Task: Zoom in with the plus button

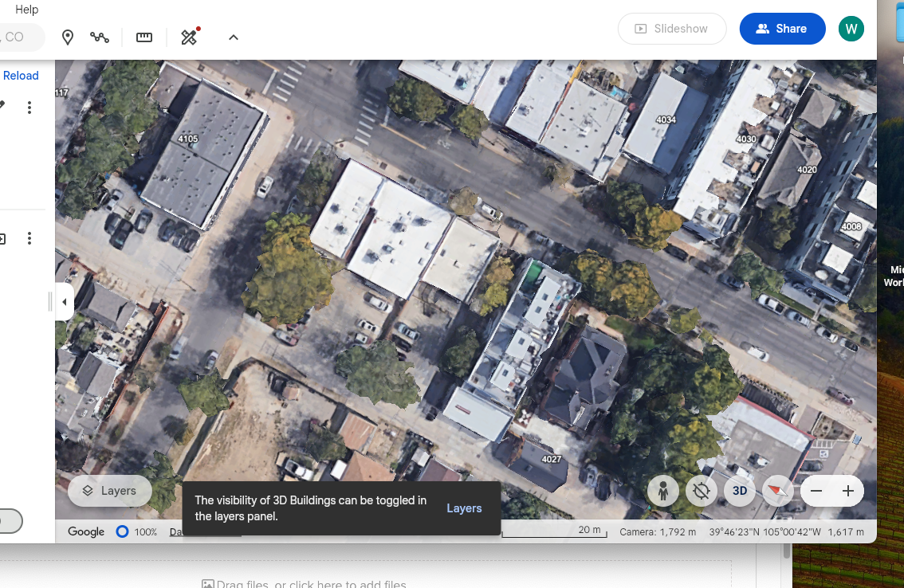Action: (847, 491)
